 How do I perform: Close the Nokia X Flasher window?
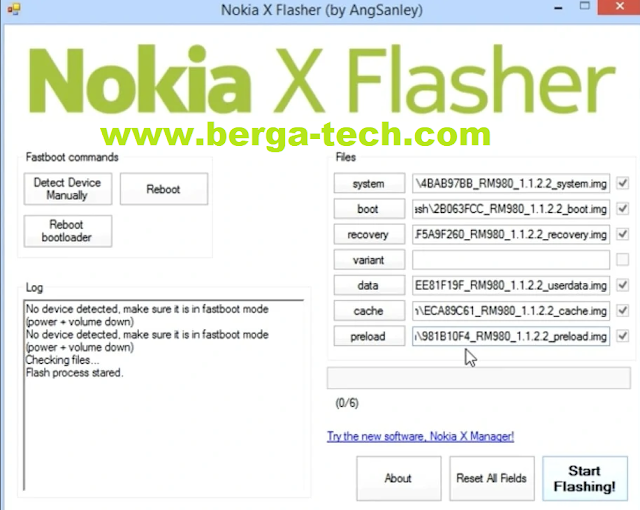click(x=619, y=7)
